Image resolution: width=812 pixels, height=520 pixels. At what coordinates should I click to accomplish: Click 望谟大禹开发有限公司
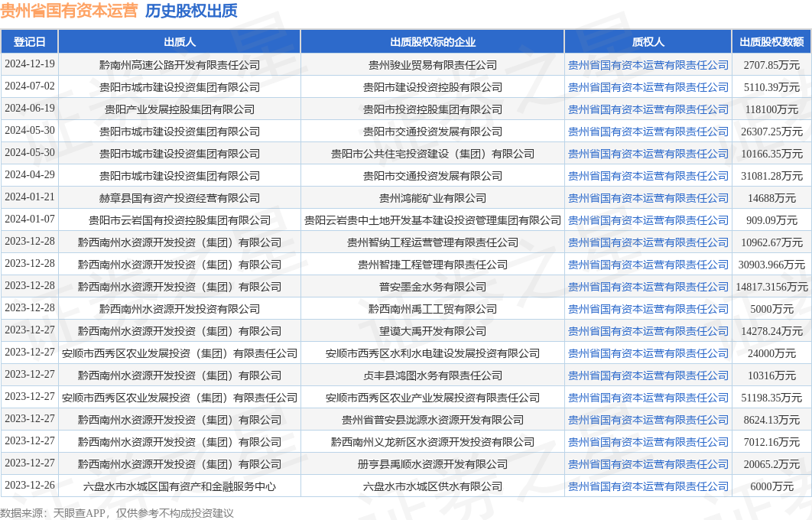(x=433, y=331)
